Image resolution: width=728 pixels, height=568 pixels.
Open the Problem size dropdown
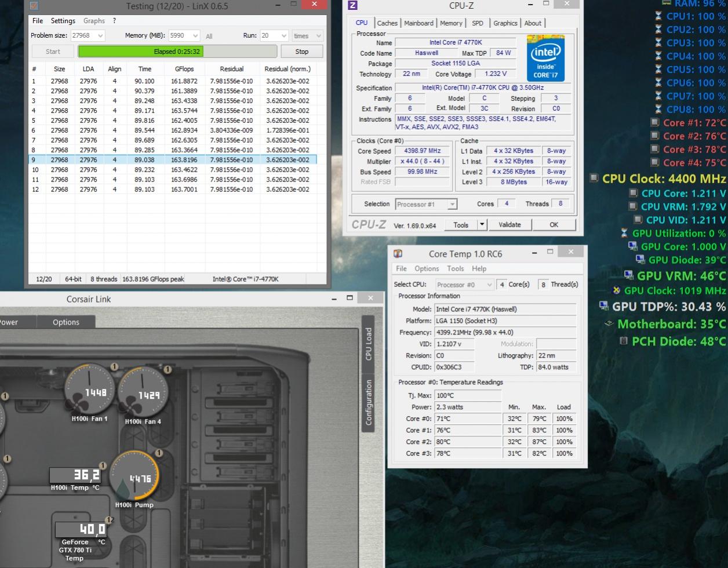pyautogui.click(x=88, y=36)
